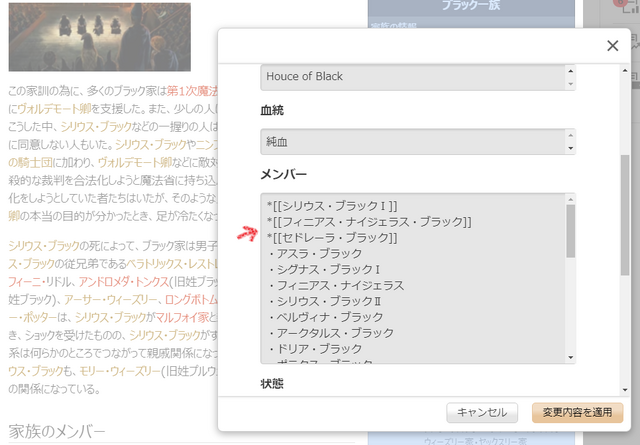640x445 pixels.
Task: Click the 血統 field label
Action: point(272,110)
